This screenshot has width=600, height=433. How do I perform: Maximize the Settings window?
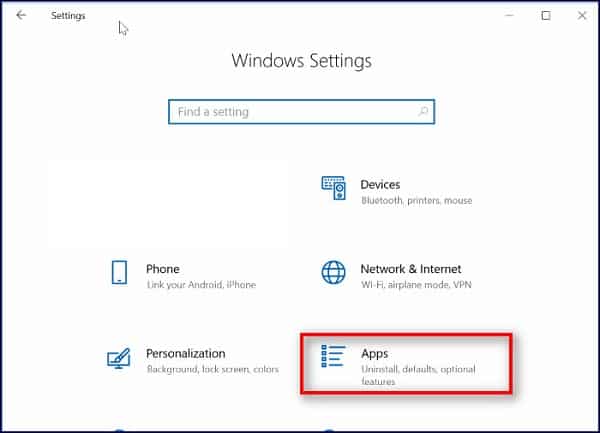[x=546, y=16]
